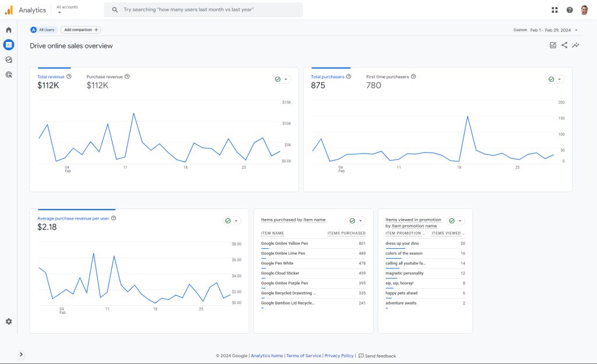Click the Google Ombre Lime Pen row
The height and width of the screenshot is (364, 597).
point(313,253)
